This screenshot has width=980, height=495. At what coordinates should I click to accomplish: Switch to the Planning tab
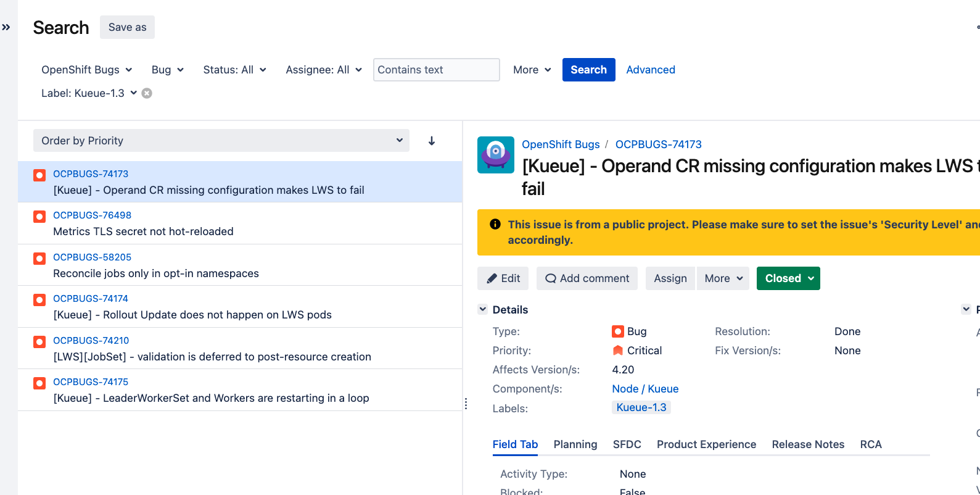575,444
